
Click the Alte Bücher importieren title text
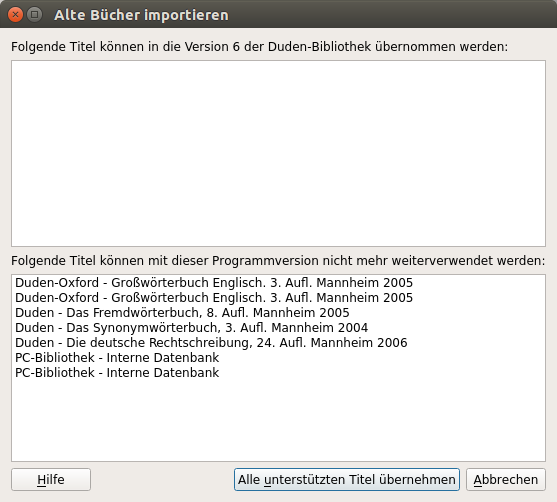click(141, 15)
